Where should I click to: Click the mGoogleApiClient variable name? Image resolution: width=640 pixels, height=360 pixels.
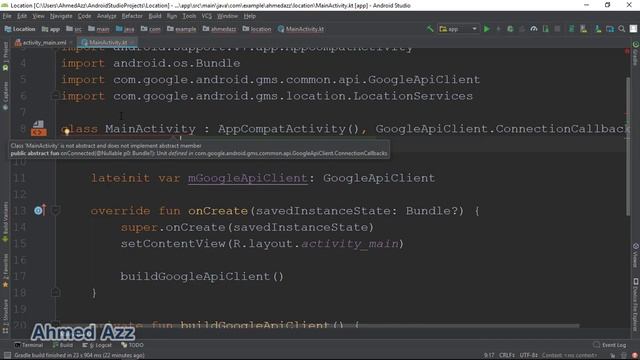247,178
